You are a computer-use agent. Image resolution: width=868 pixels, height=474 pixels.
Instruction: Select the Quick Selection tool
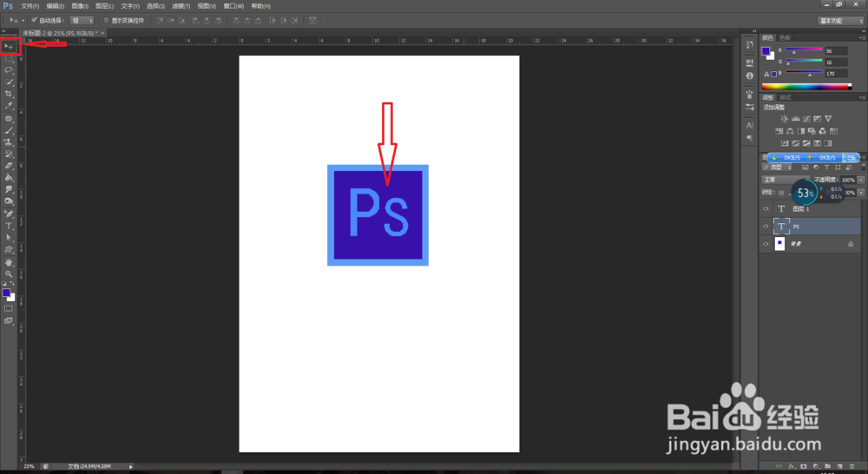tap(9, 82)
